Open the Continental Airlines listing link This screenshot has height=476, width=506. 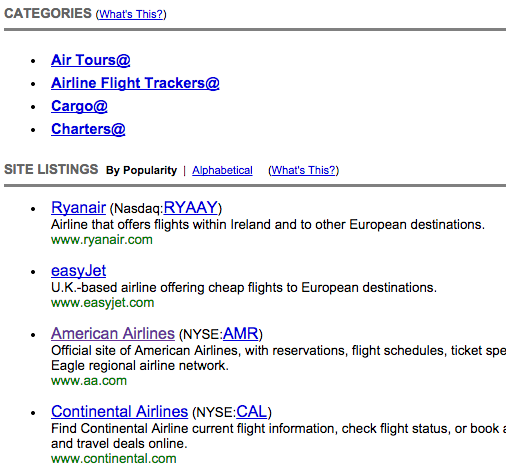point(119,412)
